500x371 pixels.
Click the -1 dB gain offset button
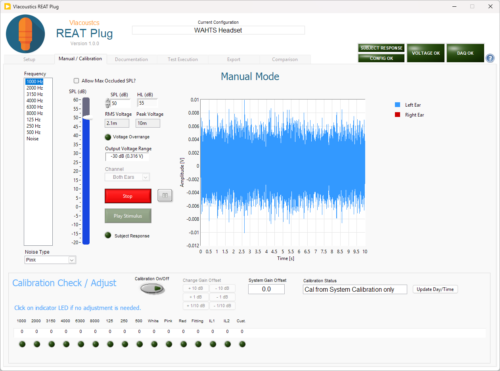(x=222, y=297)
